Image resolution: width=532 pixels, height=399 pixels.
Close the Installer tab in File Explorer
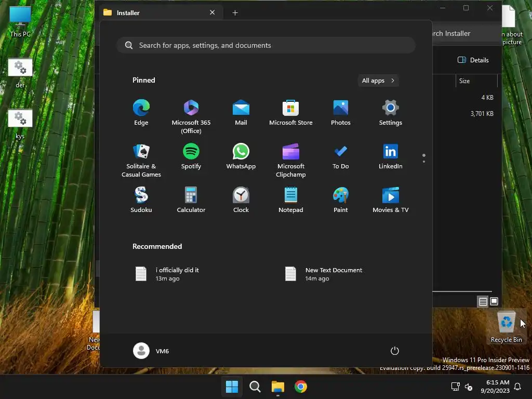[x=212, y=12]
